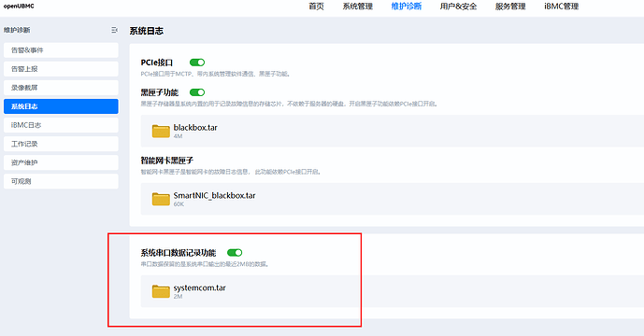The height and width of the screenshot is (336, 644).
Task: Open iBMC日志 sidebar item
Action: coord(61,125)
